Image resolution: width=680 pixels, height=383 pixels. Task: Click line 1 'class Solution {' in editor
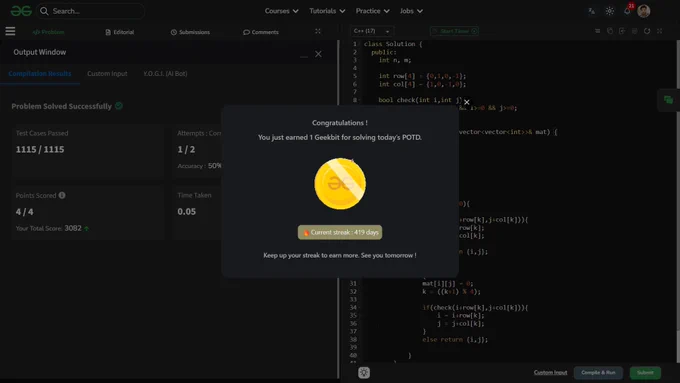[392, 44]
